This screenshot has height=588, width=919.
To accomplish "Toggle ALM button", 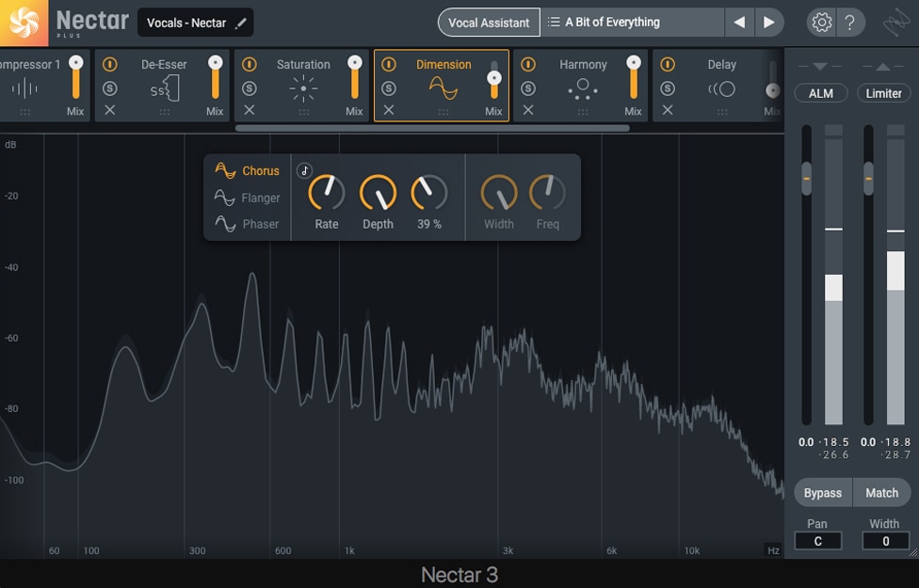I will click(x=820, y=93).
